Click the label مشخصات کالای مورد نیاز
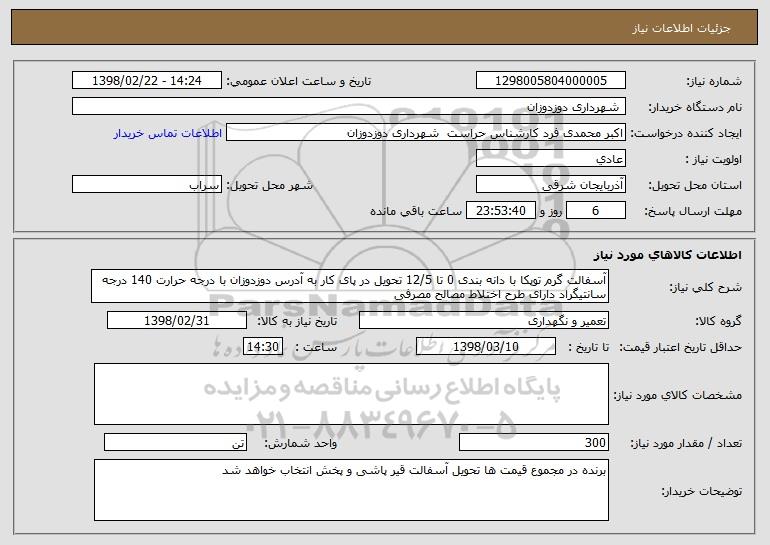The image size is (770, 545). (x=678, y=395)
